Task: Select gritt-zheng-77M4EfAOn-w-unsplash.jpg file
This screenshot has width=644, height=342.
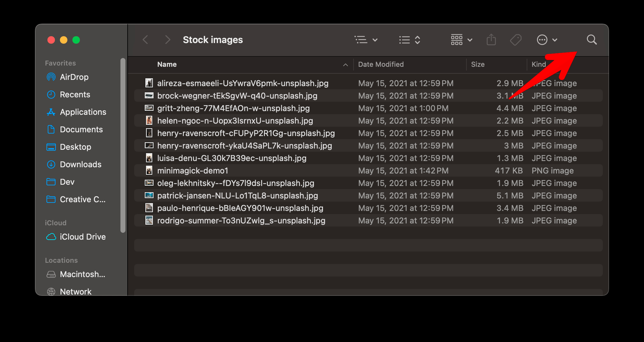Action: coord(233,108)
